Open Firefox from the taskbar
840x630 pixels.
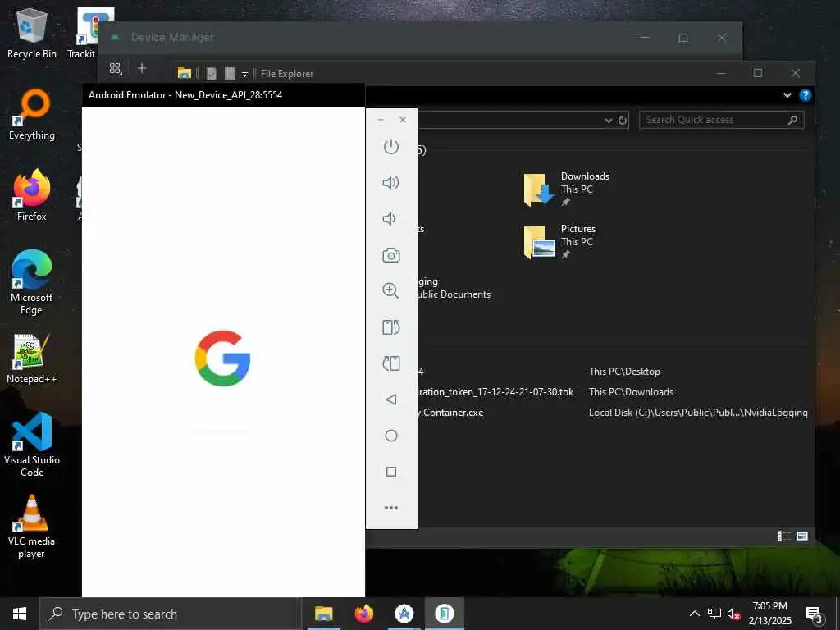(x=364, y=614)
